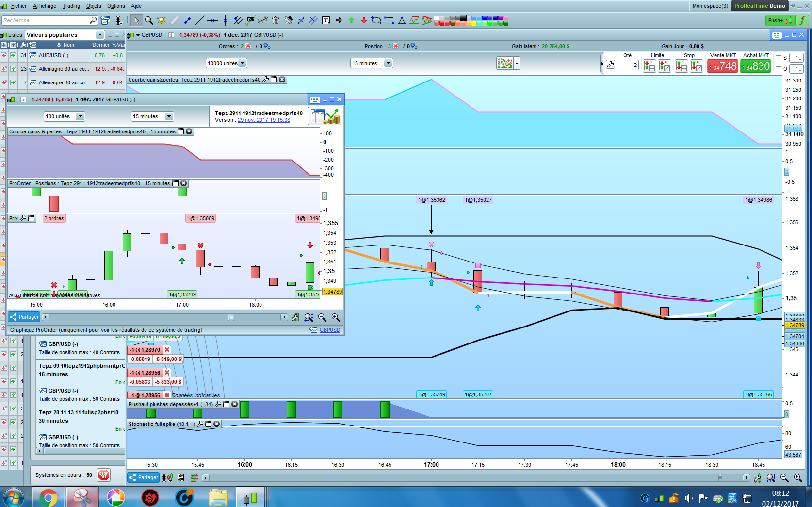Viewport: 812px width, 507px height.
Task: Open the detailed report icon in ProOrder popup
Action: (325, 116)
